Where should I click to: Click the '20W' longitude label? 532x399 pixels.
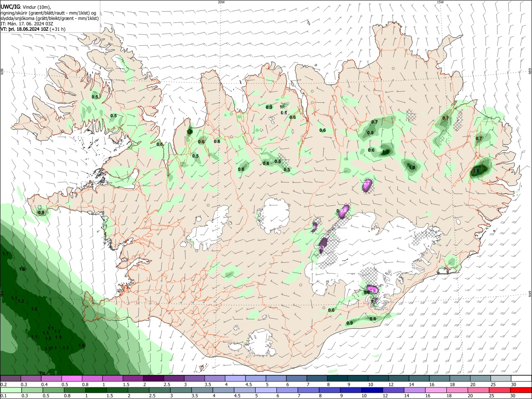[x=221, y=2]
